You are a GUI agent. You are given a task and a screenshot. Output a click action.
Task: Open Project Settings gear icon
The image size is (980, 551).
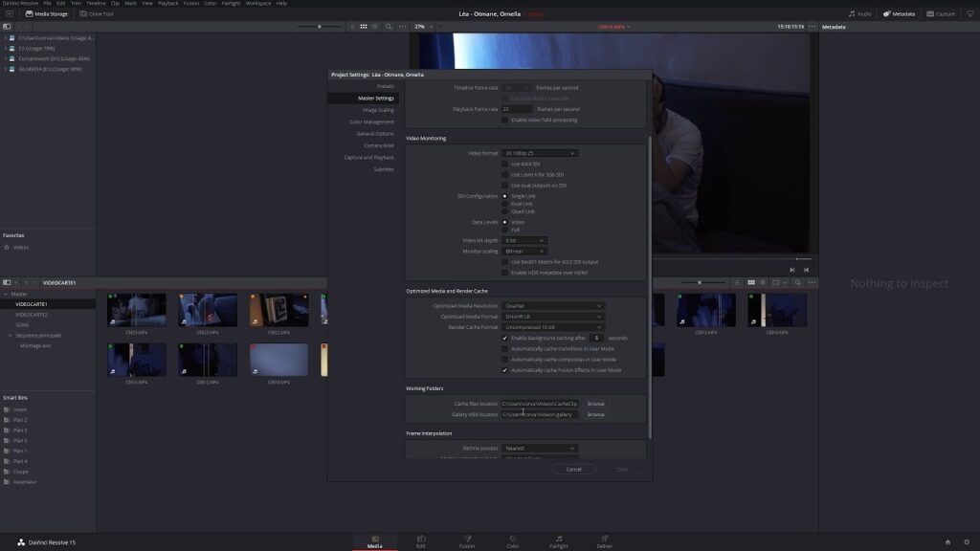point(967,542)
